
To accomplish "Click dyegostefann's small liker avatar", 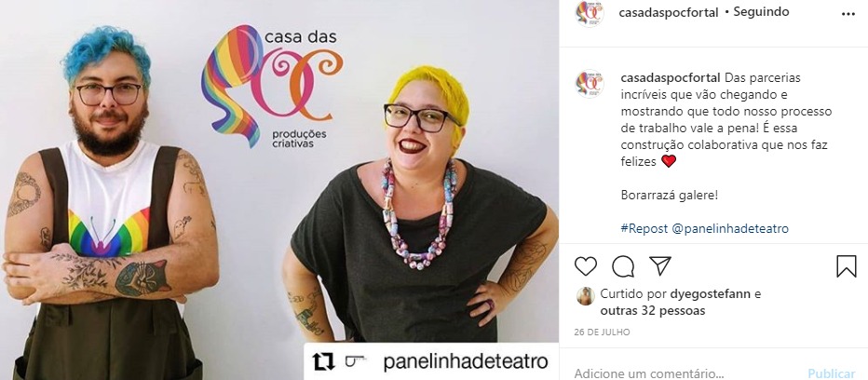I will point(585,296).
